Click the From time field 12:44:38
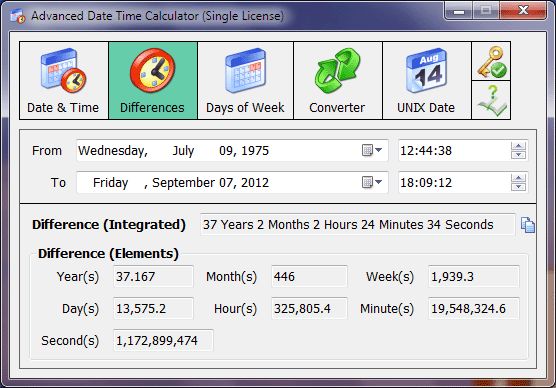556x388 pixels. tap(454, 150)
